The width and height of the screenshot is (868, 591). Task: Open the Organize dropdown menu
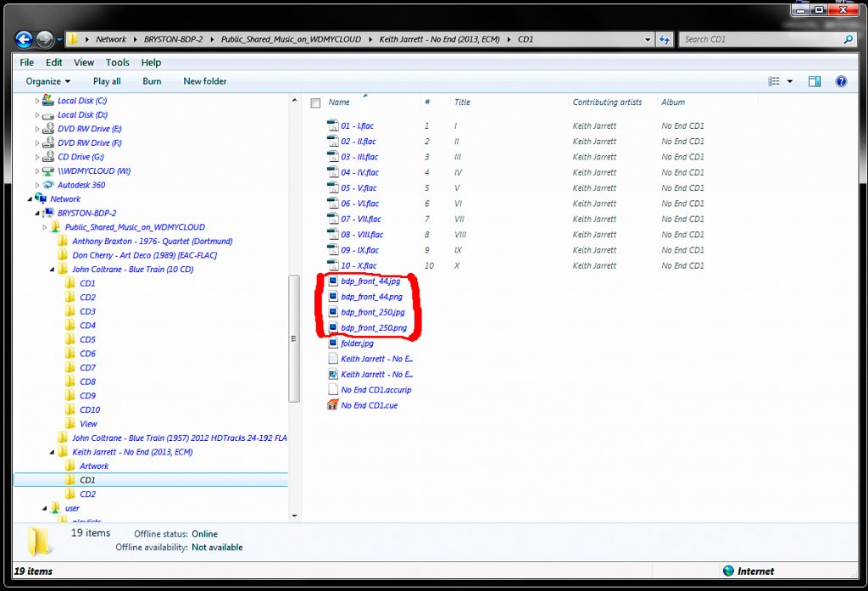point(48,81)
